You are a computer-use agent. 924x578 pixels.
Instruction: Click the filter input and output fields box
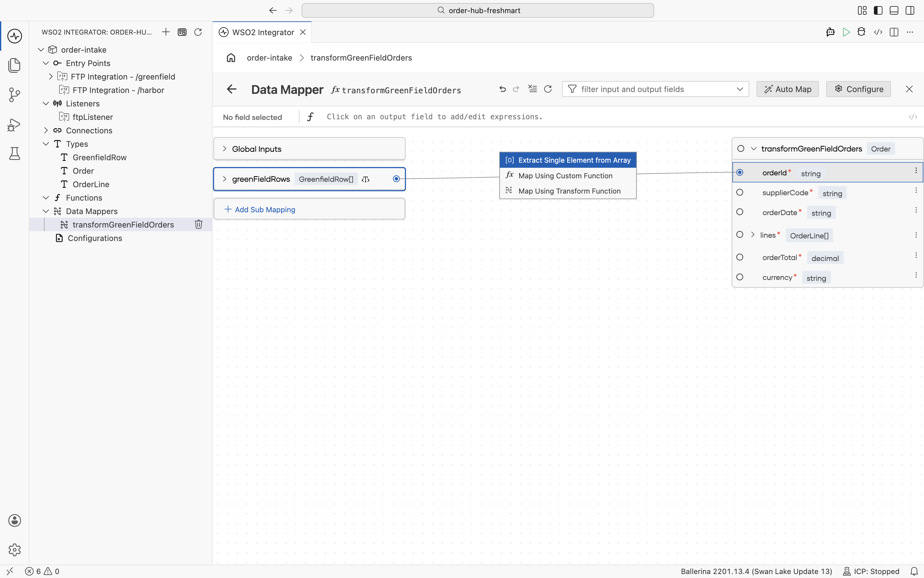pyautogui.click(x=655, y=89)
